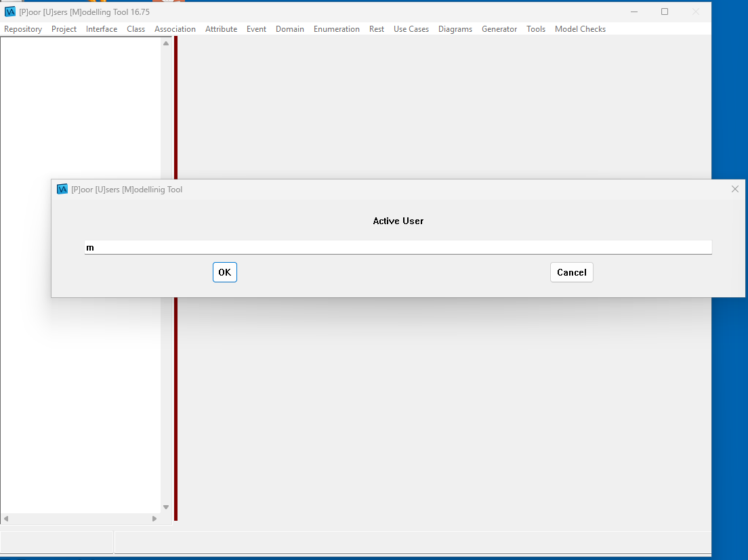Open the Diagrams menu
Image resolution: width=748 pixels, height=560 pixels.
pos(455,29)
